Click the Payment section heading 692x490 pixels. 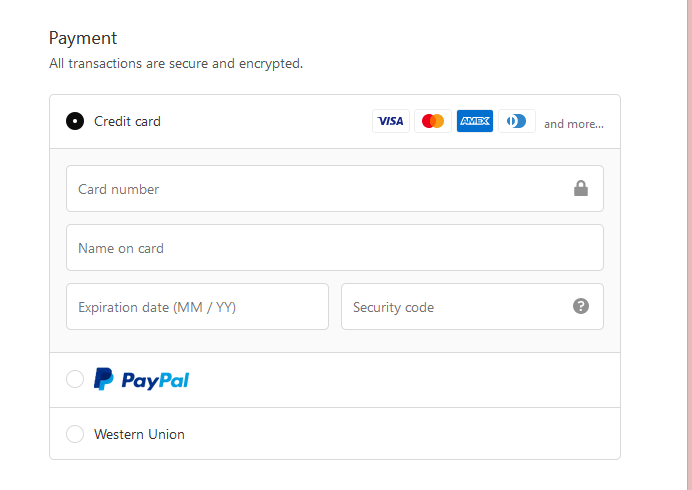[83, 38]
